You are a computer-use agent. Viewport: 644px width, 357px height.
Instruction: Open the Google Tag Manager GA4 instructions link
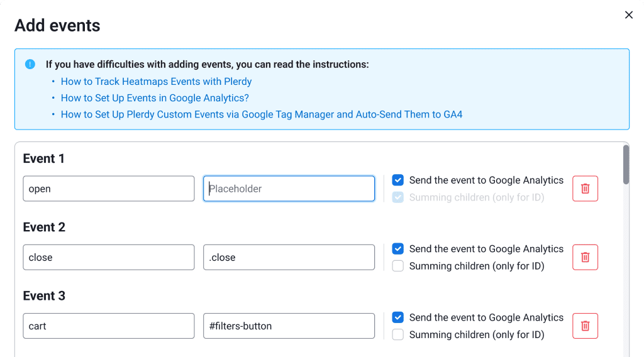[x=262, y=114]
